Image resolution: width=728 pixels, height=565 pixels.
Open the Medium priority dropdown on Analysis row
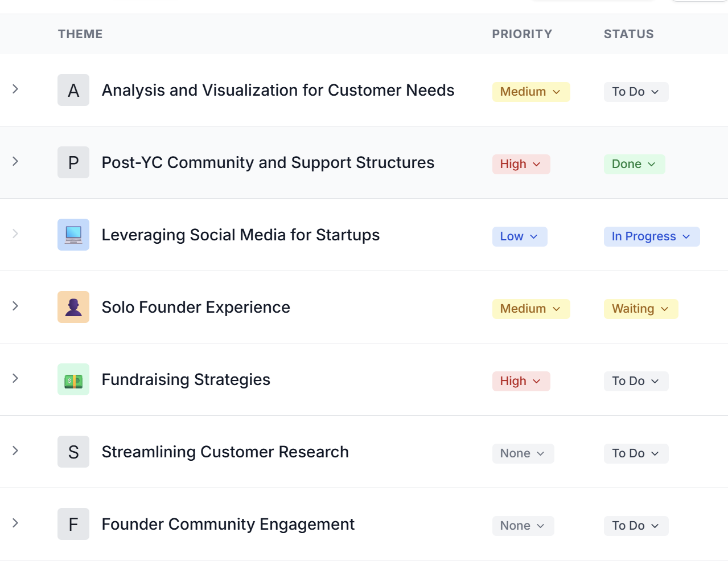coord(530,92)
